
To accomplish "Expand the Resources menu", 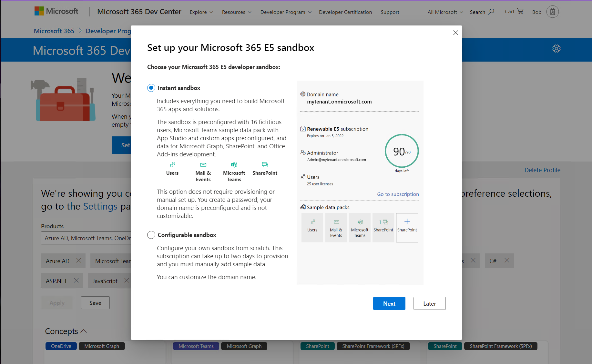I will 237,12.
